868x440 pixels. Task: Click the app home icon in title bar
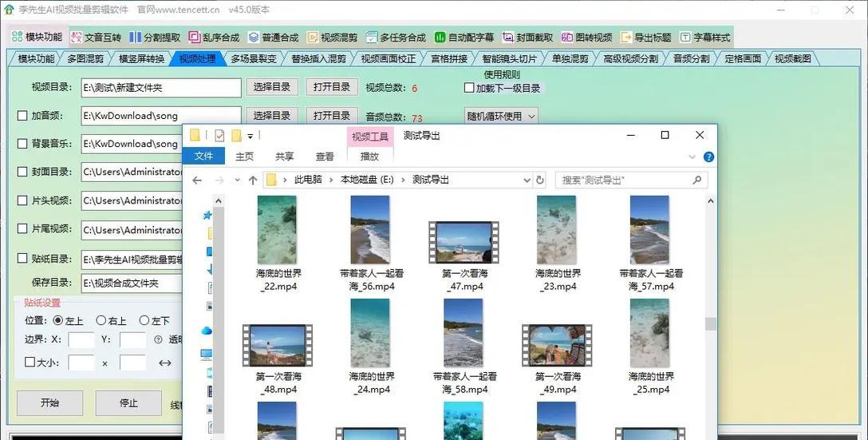(x=9, y=10)
